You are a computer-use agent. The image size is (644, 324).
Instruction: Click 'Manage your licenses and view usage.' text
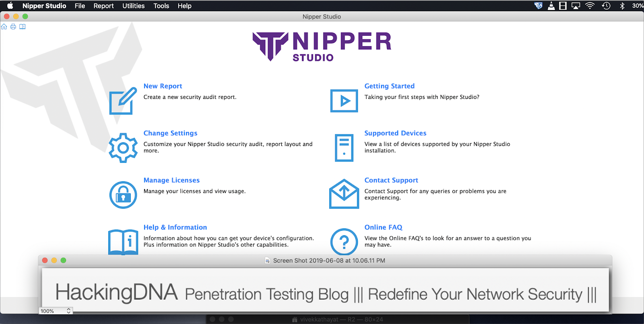coord(194,191)
